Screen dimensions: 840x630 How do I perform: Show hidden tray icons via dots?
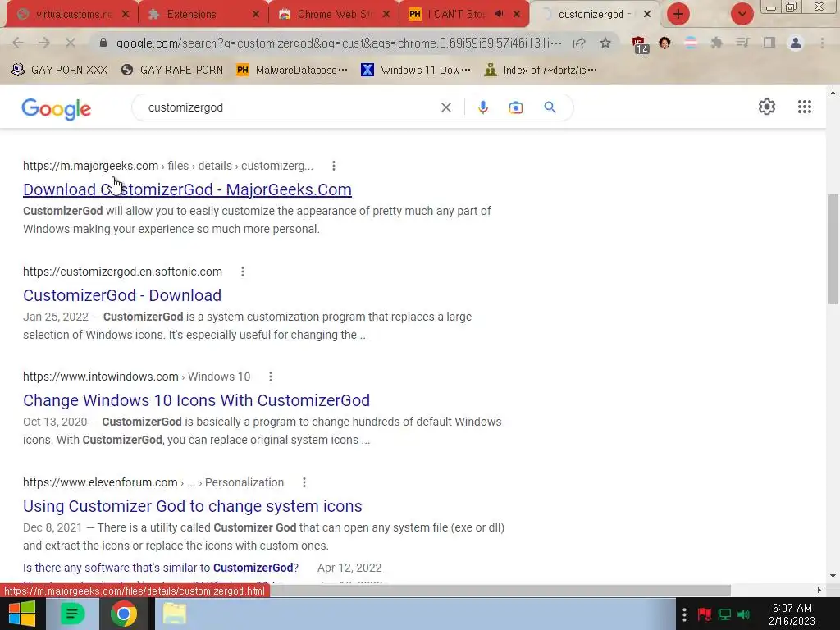coord(684,614)
